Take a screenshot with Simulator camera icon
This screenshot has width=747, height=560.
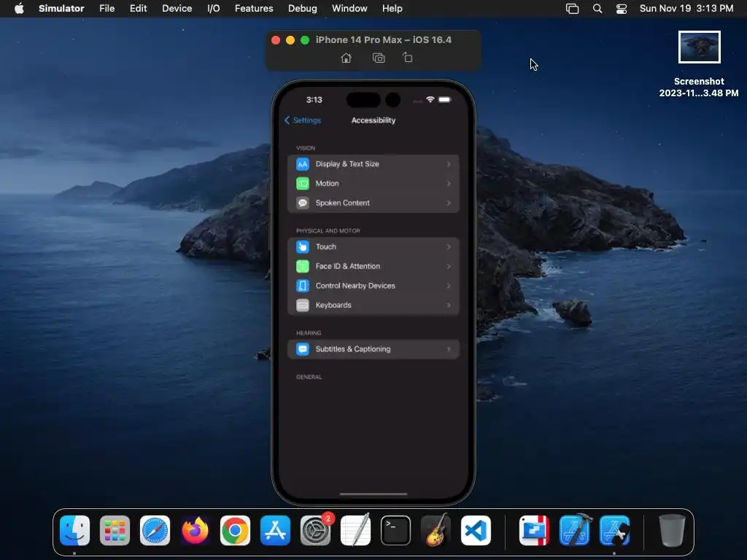tap(379, 58)
